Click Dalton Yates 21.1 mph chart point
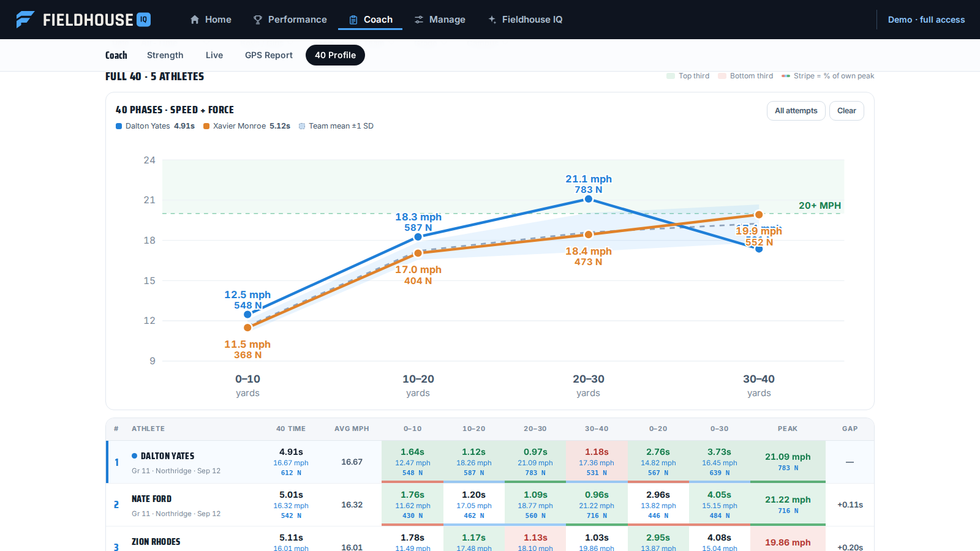980x551 pixels. point(589,199)
